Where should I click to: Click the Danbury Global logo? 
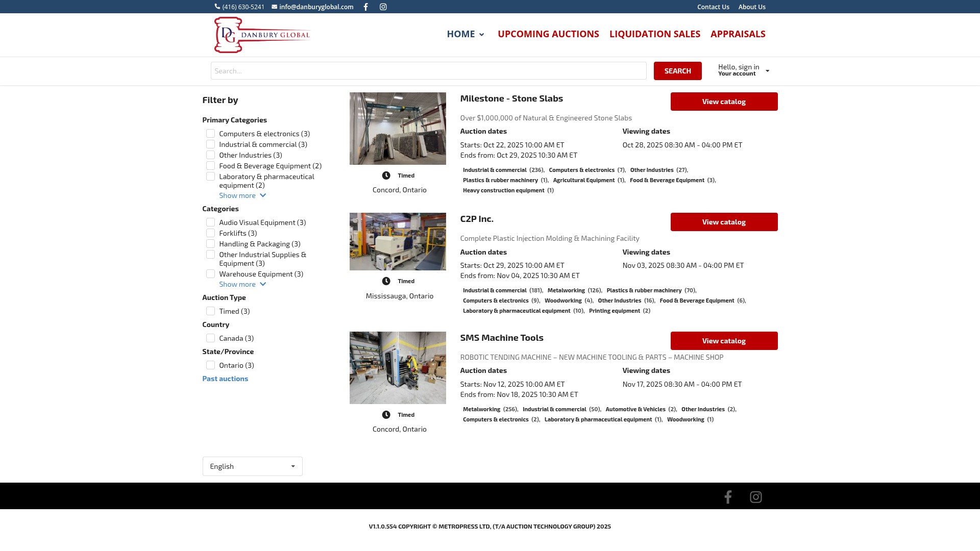(x=262, y=35)
